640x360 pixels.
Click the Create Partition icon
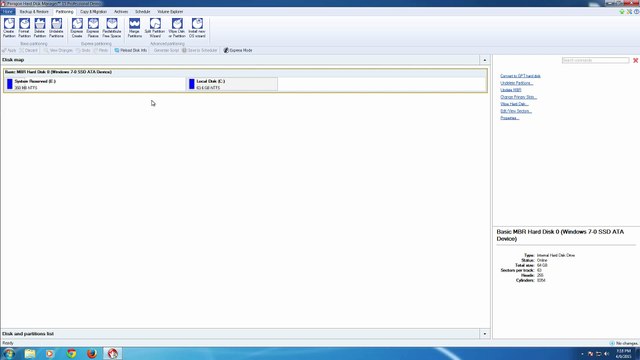point(9,28)
